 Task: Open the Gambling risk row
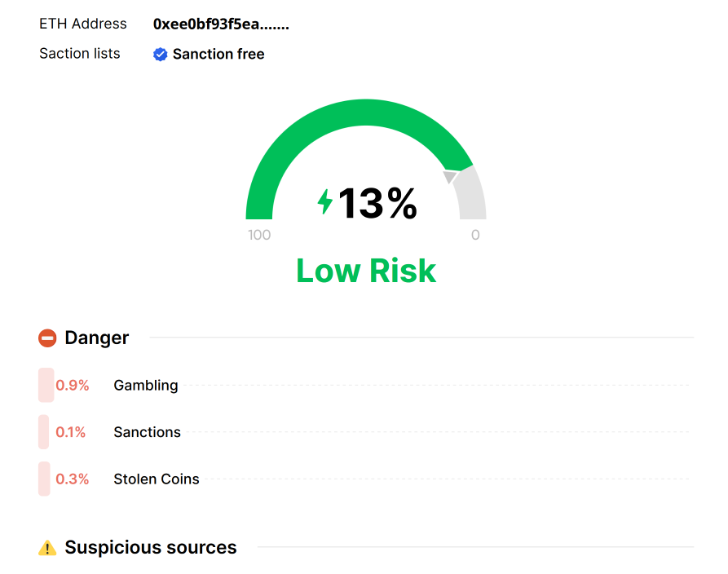[146, 386]
